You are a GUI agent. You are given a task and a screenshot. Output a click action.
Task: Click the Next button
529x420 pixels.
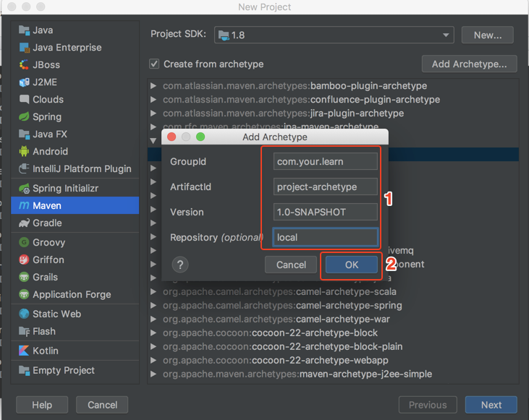pos(491,405)
